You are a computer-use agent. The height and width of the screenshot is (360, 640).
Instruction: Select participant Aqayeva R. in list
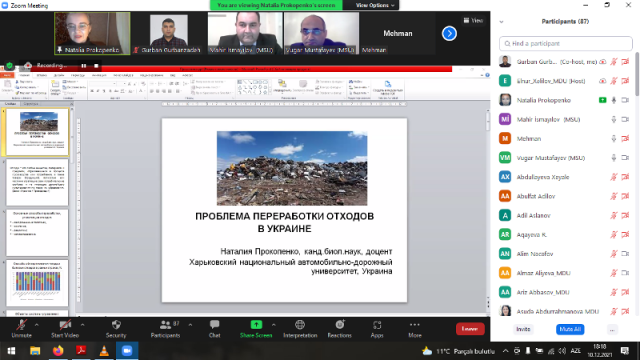pyautogui.click(x=566, y=234)
